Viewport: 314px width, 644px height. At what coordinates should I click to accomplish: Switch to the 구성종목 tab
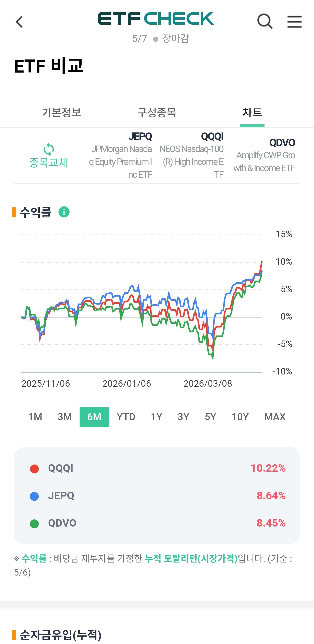coord(157,112)
